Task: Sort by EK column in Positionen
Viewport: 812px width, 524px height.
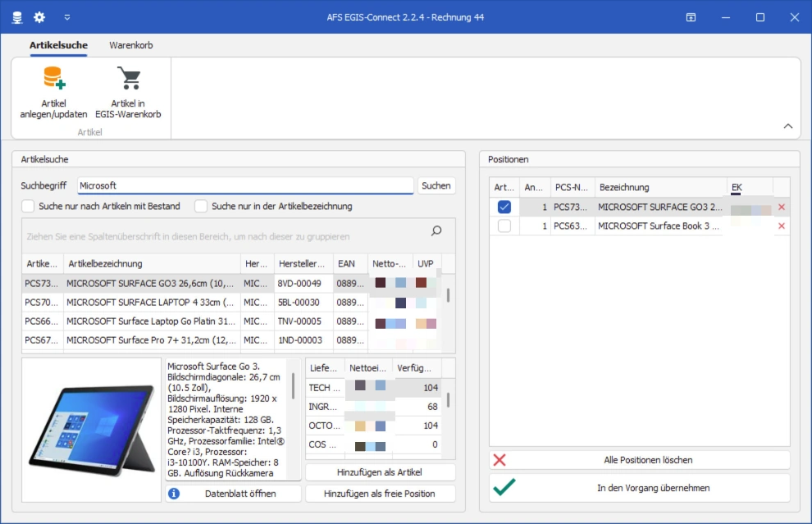Action: pyautogui.click(x=750, y=188)
